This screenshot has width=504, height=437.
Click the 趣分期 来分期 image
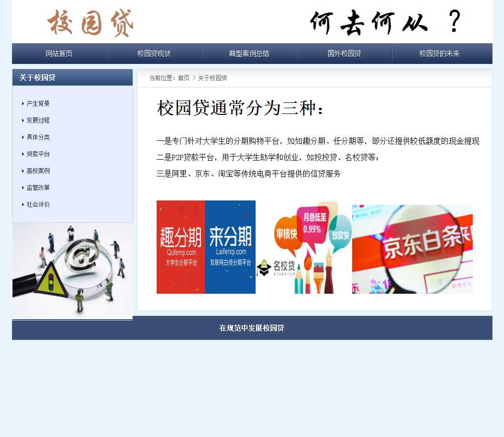tap(206, 247)
